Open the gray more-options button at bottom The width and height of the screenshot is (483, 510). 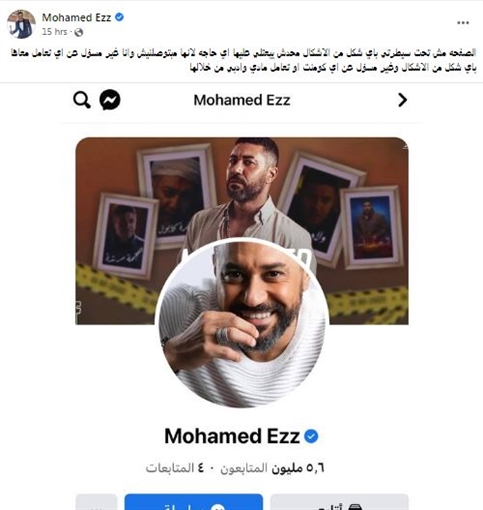click(x=96, y=502)
